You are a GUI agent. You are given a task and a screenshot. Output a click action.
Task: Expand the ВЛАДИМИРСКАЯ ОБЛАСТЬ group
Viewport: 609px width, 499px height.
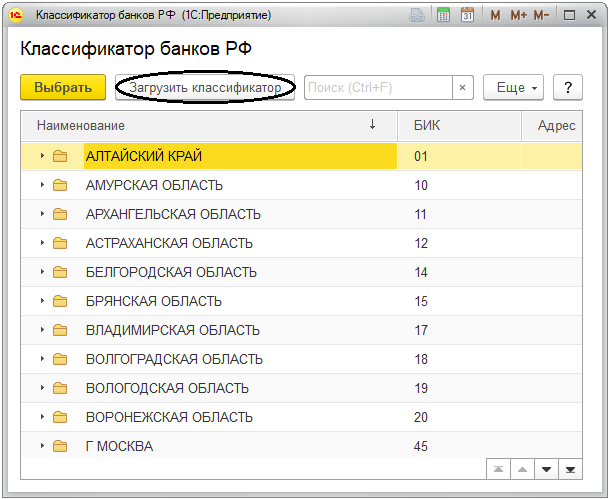(42, 330)
